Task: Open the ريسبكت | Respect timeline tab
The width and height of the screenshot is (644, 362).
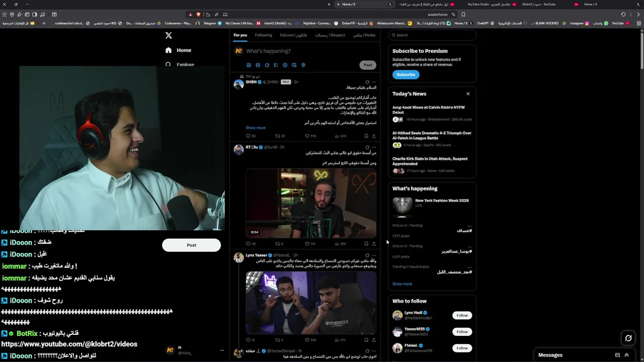Action: pos(330,35)
